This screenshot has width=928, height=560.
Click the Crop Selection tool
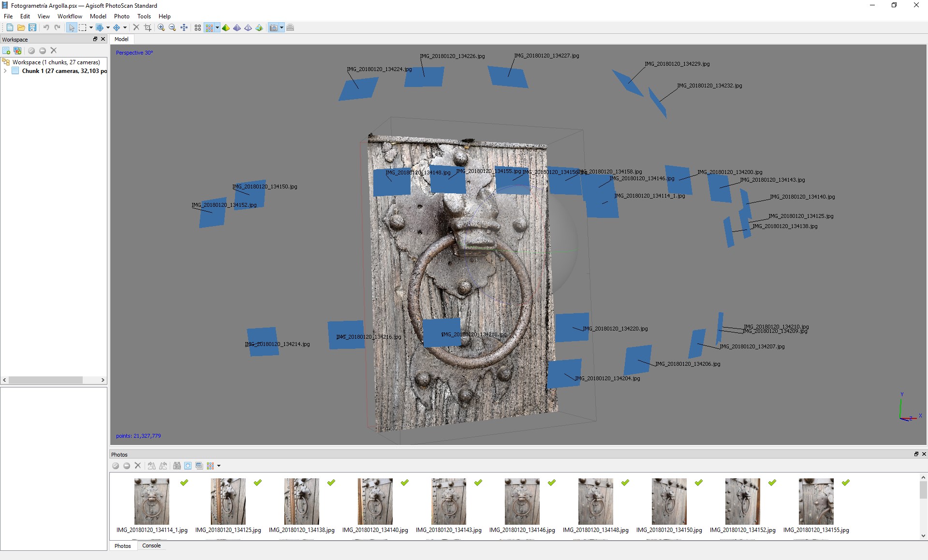coord(148,28)
